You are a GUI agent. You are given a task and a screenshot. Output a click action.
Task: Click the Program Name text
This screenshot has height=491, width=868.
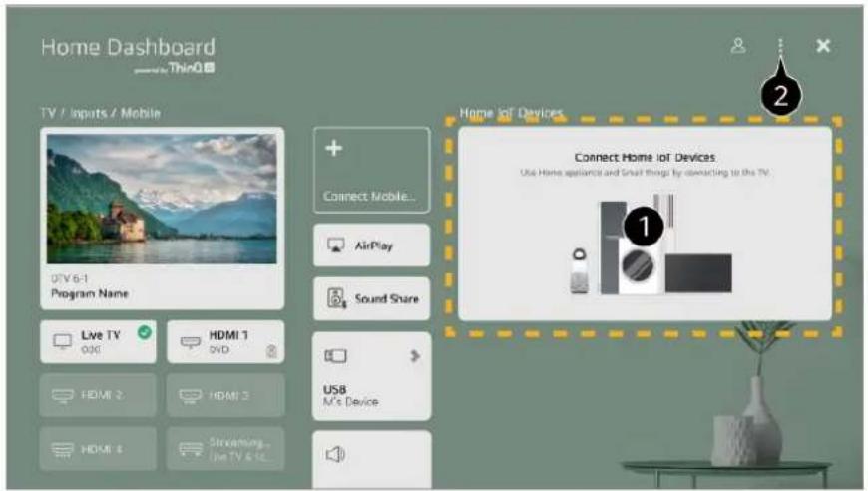click(90, 294)
